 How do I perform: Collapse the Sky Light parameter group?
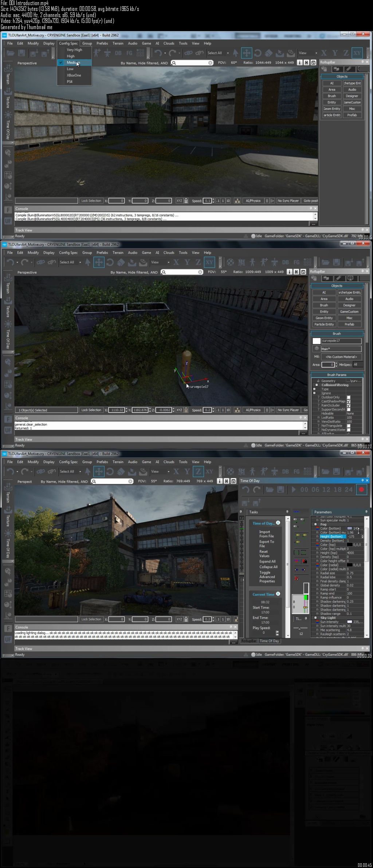[x=315, y=618]
